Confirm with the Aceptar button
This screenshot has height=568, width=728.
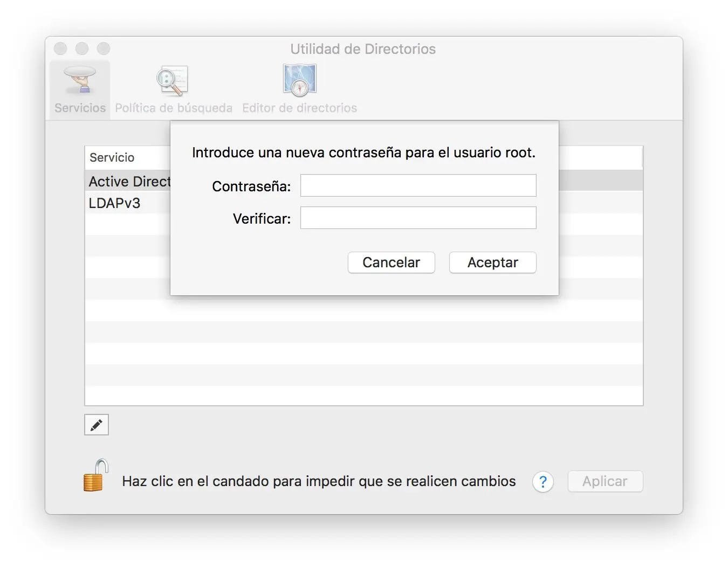pos(492,262)
